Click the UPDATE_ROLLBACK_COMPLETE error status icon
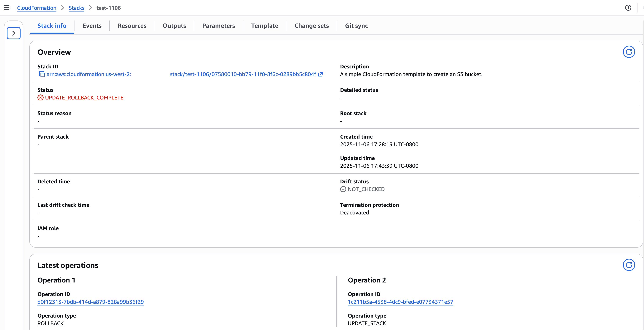644x330 pixels. (x=41, y=98)
